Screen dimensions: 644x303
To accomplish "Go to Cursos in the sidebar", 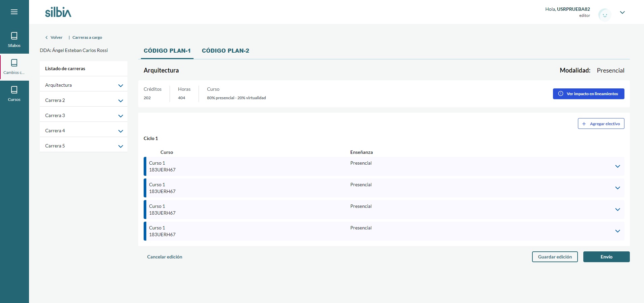I will coord(14,93).
